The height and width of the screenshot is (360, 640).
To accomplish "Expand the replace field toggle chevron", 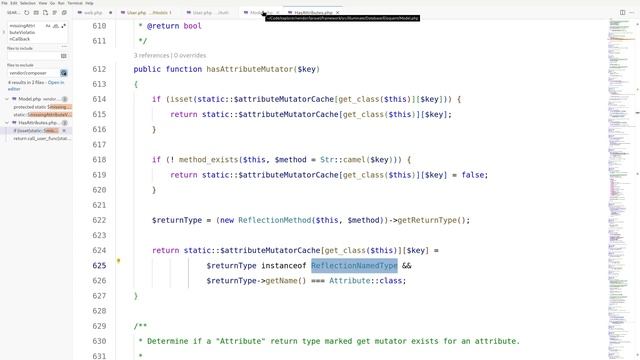I will 4,32.
